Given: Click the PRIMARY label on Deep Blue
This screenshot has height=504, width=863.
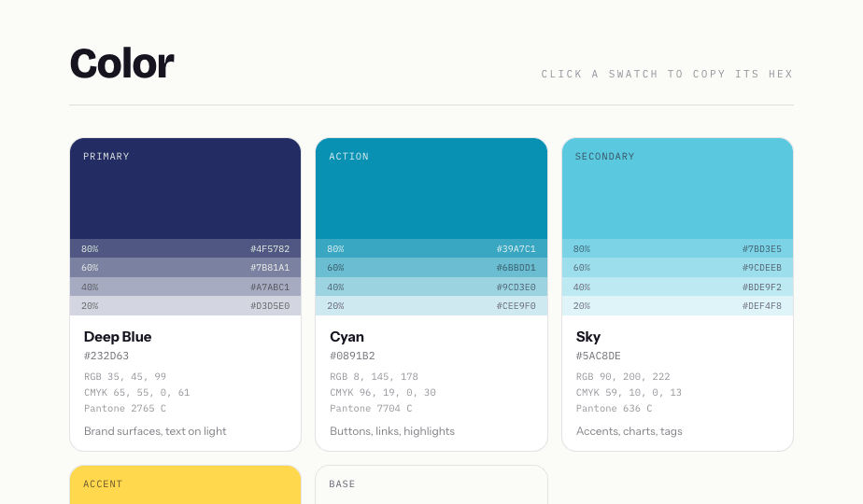Looking at the screenshot, I should 106,156.
